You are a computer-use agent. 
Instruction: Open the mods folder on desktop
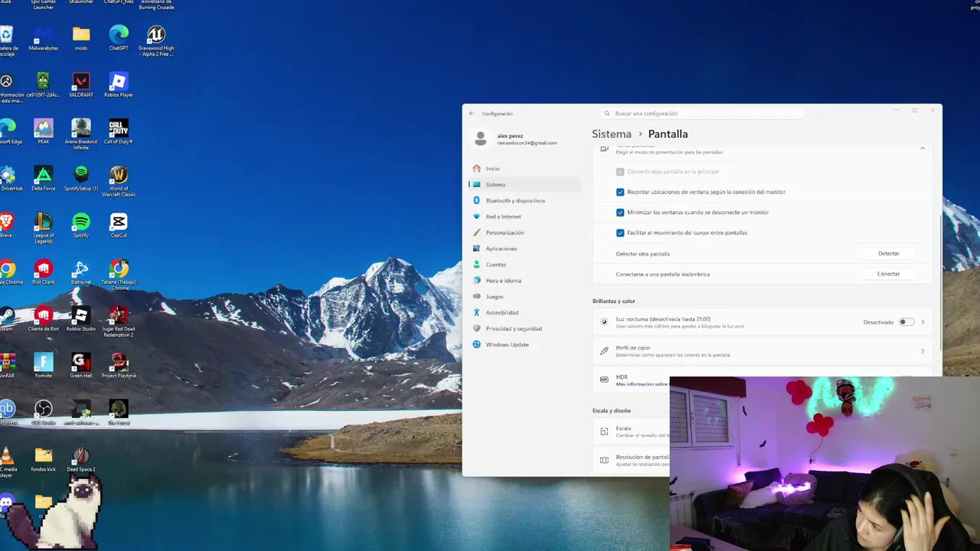coord(81,38)
